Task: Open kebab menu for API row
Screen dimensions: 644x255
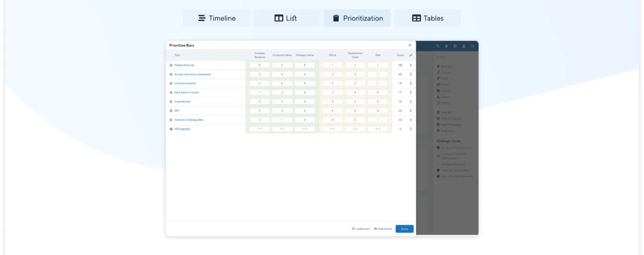Action: 411,110
